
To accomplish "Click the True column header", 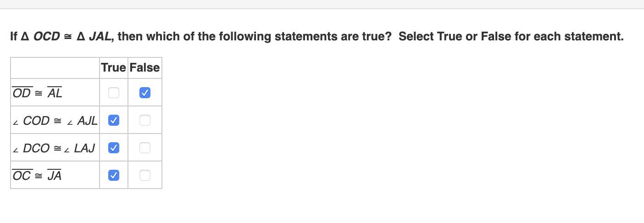I will (x=113, y=68).
